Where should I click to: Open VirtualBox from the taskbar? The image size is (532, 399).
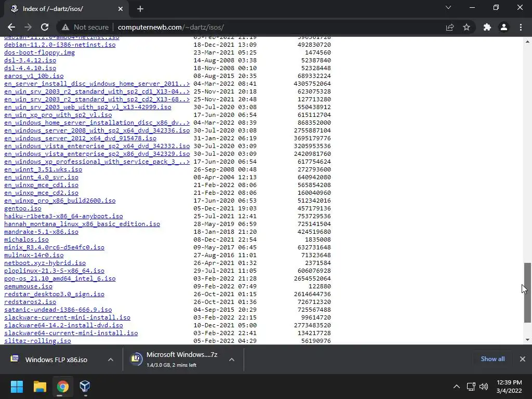[85, 387]
